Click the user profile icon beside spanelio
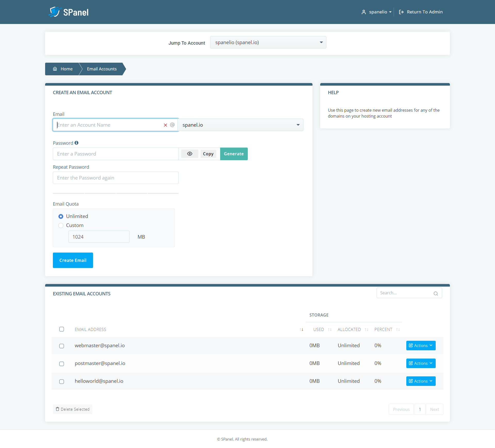The height and width of the screenshot is (448, 495). [364, 12]
